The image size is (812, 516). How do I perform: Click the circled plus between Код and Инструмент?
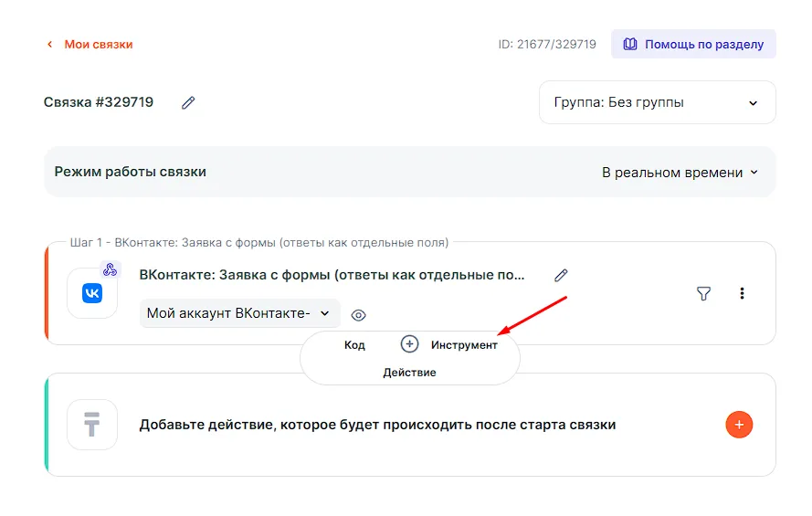click(409, 344)
